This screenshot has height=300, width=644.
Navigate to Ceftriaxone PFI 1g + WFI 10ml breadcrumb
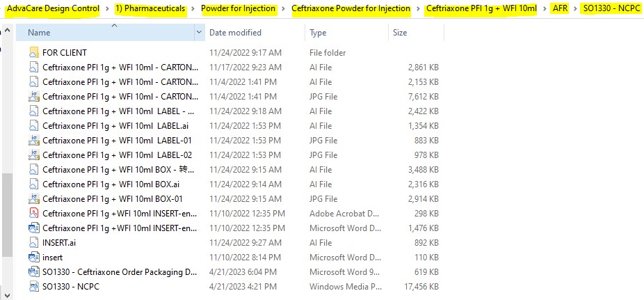coord(481,8)
